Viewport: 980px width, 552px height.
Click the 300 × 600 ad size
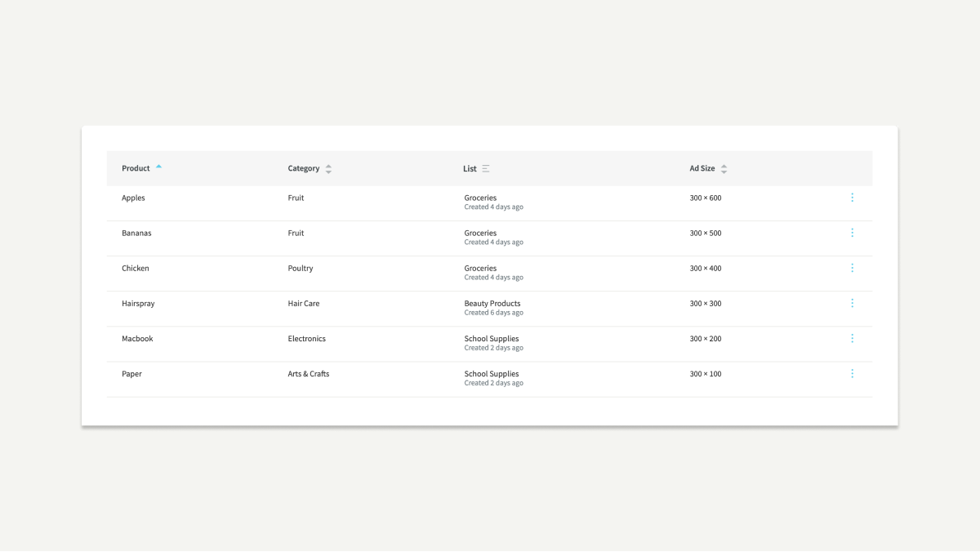(706, 198)
